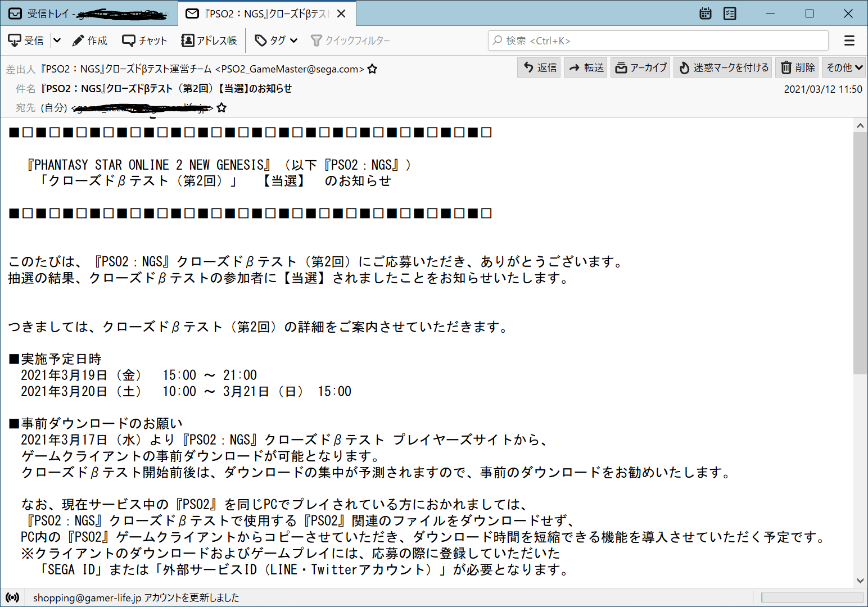Open the アドレス帳 address book
868x607 pixels.
[209, 40]
